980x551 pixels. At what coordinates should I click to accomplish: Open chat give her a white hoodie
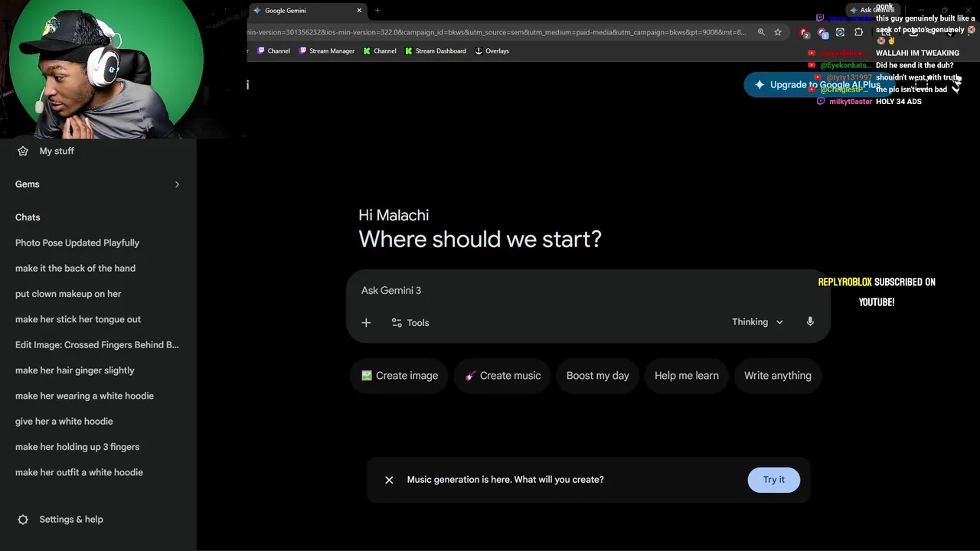click(64, 422)
